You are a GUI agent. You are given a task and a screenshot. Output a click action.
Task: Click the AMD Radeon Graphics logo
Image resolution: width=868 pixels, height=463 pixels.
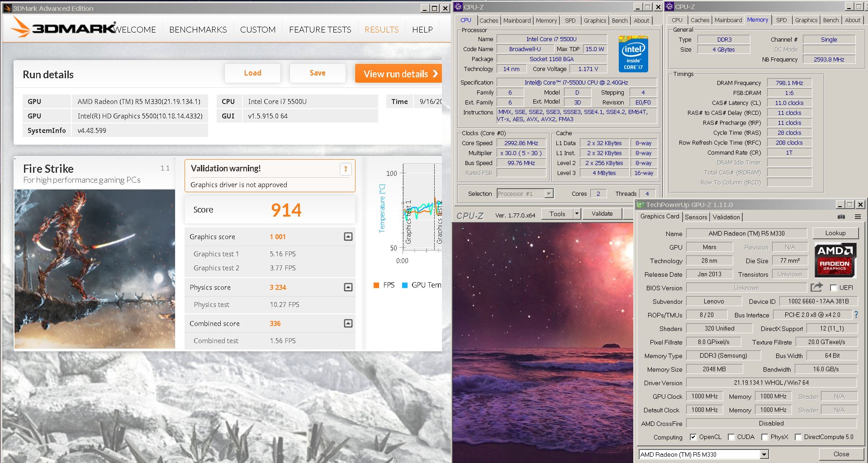(835, 260)
